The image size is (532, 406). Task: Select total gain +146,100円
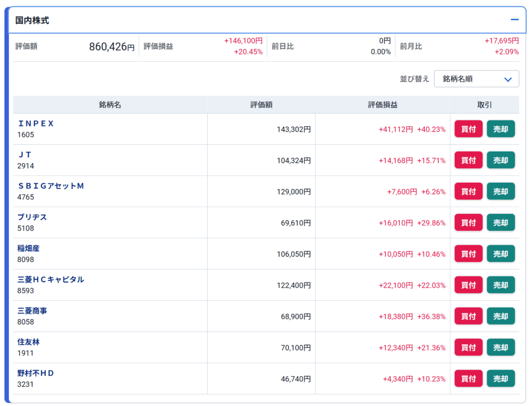coord(243,40)
